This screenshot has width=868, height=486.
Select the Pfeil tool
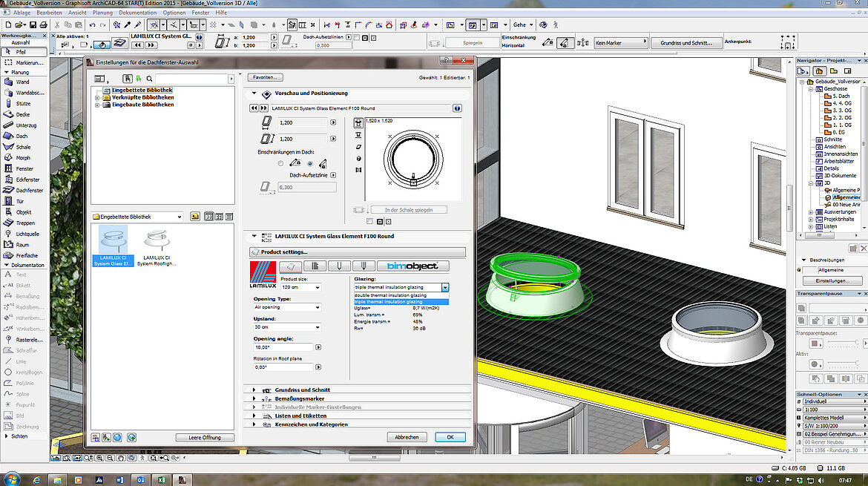[x=22, y=52]
